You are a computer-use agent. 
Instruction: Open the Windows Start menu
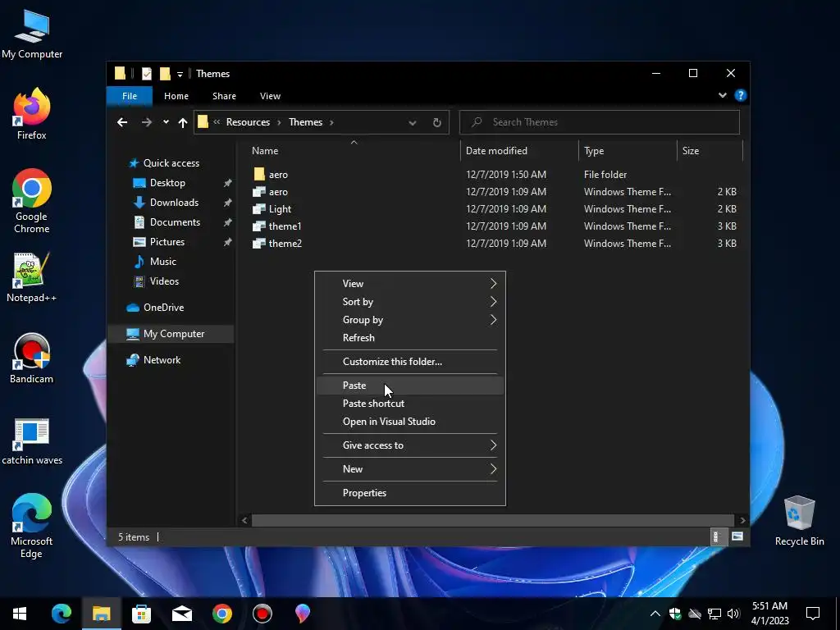tap(20, 614)
